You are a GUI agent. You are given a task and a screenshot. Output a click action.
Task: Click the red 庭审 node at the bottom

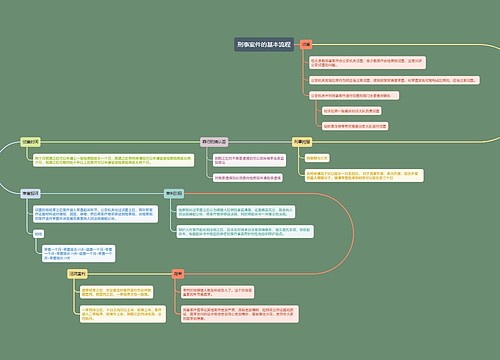click(x=178, y=274)
